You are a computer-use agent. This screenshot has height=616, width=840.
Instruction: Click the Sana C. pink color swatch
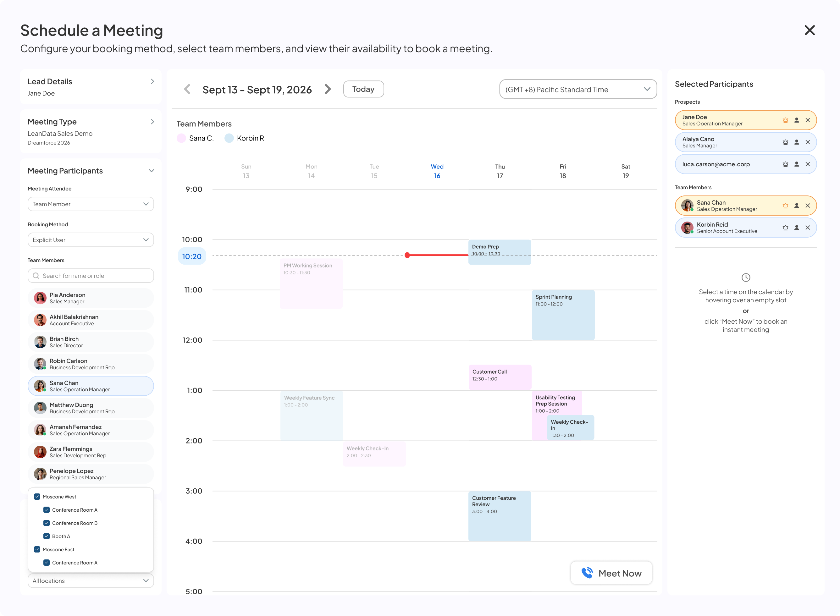pos(181,138)
